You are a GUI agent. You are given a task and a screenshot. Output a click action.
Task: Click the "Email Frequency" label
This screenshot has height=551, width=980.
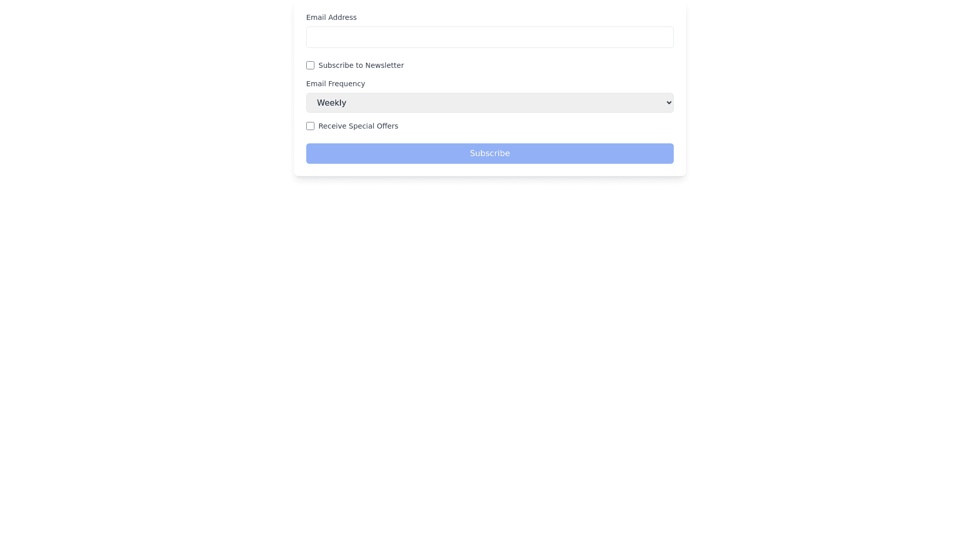tap(335, 84)
